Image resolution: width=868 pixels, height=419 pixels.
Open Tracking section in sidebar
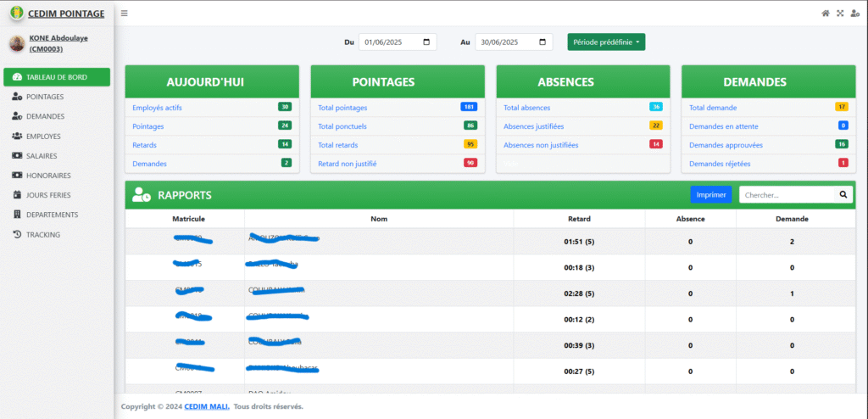pyautogui.click(x=42, y=234)
